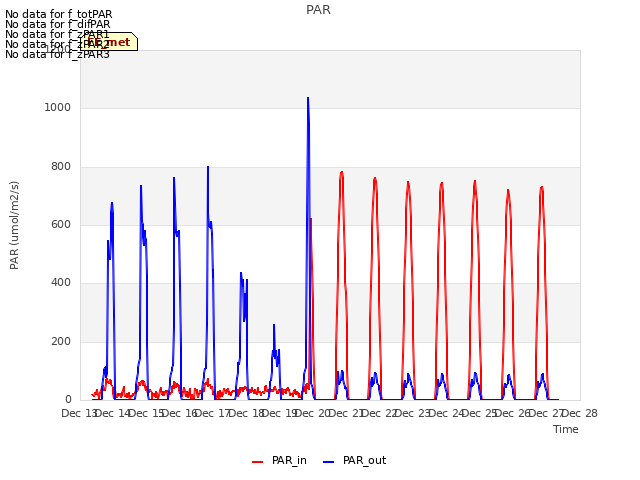
Task: Select the 'Time' x-axis label
Action: 566,429
